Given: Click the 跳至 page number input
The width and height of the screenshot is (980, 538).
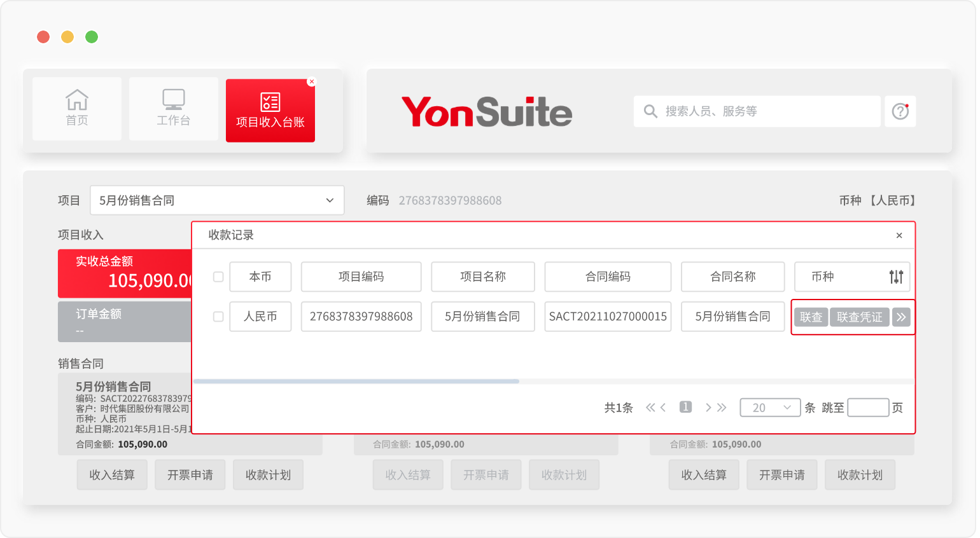Looking at the screenshot, I should pos(868,408).
